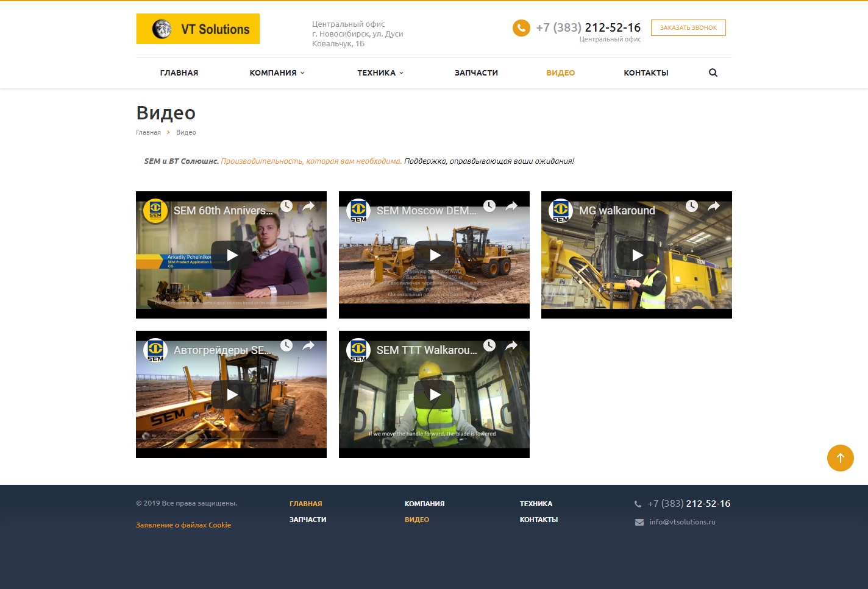Click Watch Later clock on SEM TTT Walkaround video
Image resolution: width=868 pixels, height=589 pixels.
click(489, 345)
